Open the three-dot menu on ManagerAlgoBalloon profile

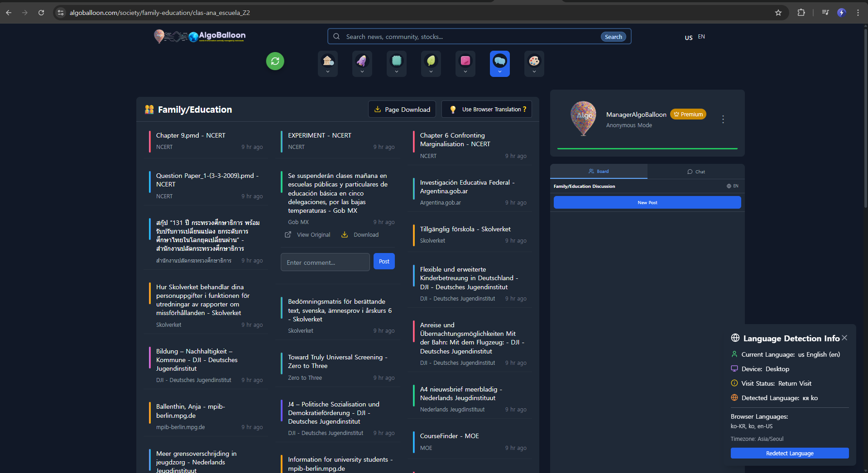pos(723,119)
